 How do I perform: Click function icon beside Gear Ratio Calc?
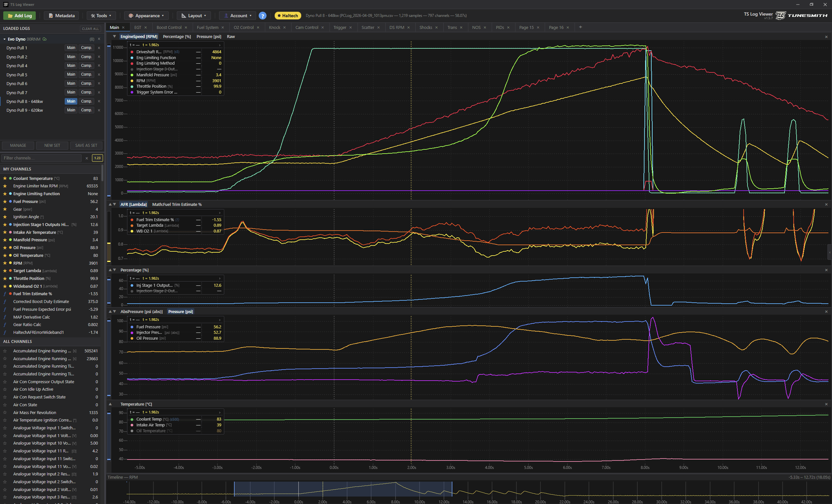pos(5,324)
